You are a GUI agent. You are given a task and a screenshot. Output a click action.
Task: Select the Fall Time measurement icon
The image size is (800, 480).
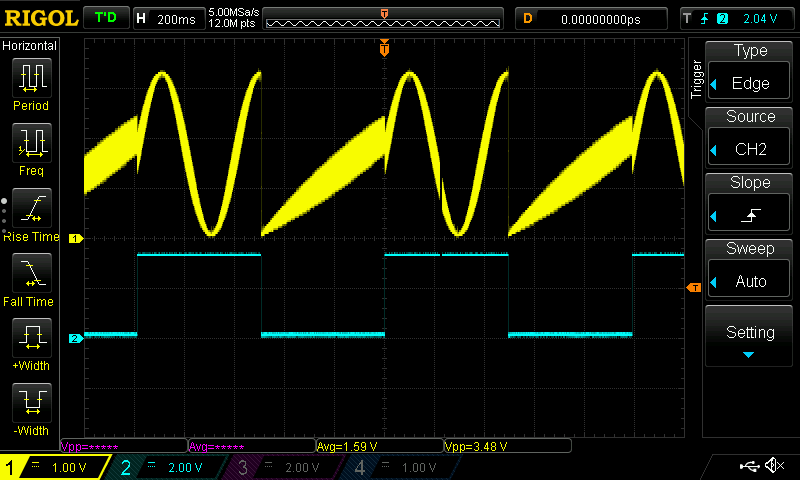click(x=32, y=272)
